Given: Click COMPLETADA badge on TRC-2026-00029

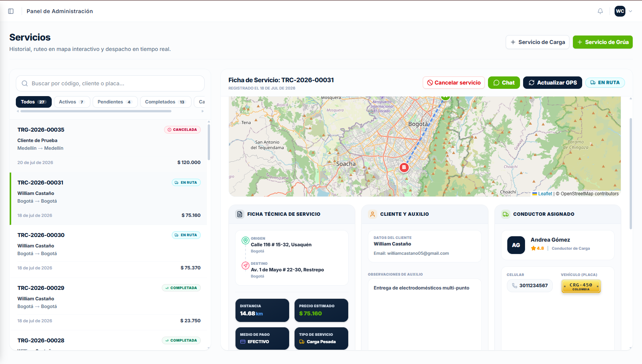Looking at the screenshot, I should click(x=181, y=288).
